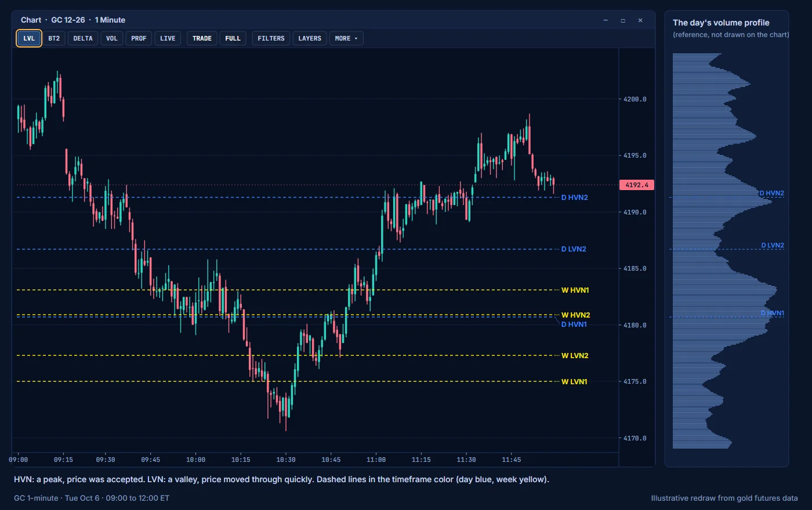Toggle the LVL levels button

point(29,38)
